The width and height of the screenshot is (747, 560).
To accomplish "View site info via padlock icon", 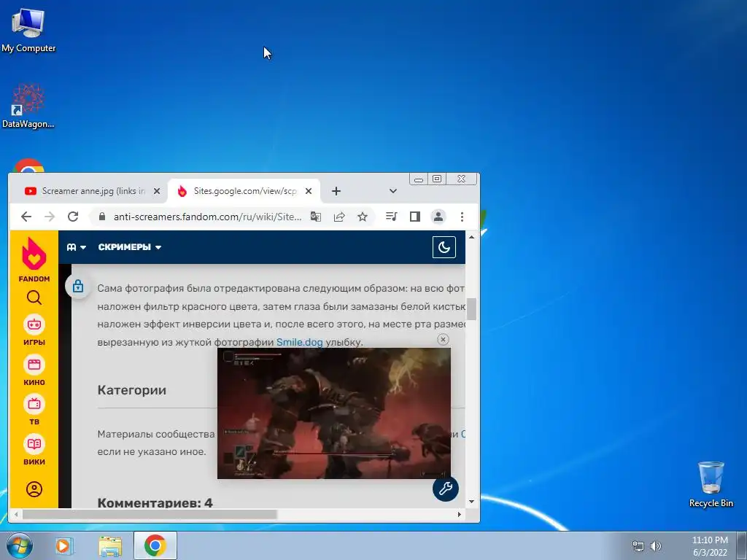I will pos(101,217).
